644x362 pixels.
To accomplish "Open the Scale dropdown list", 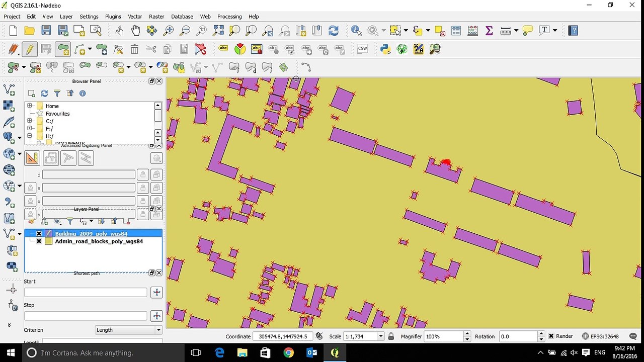I will (381, 336).
